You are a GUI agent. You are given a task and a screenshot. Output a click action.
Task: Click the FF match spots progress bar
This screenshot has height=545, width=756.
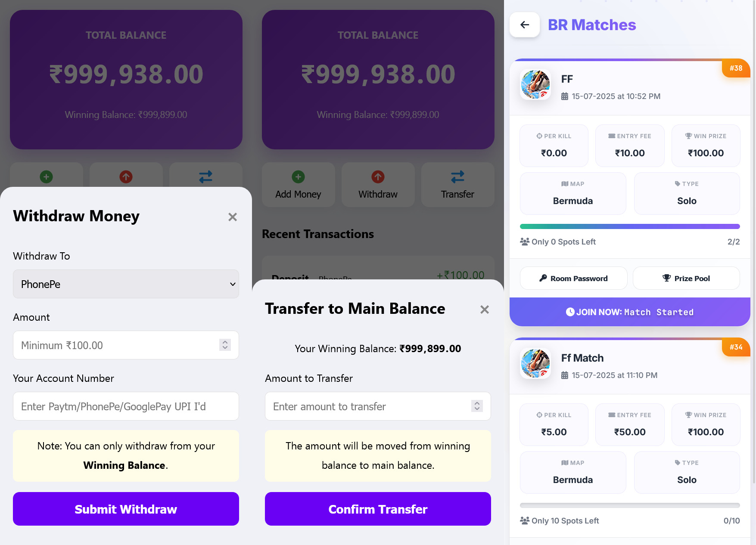(630, 226)
